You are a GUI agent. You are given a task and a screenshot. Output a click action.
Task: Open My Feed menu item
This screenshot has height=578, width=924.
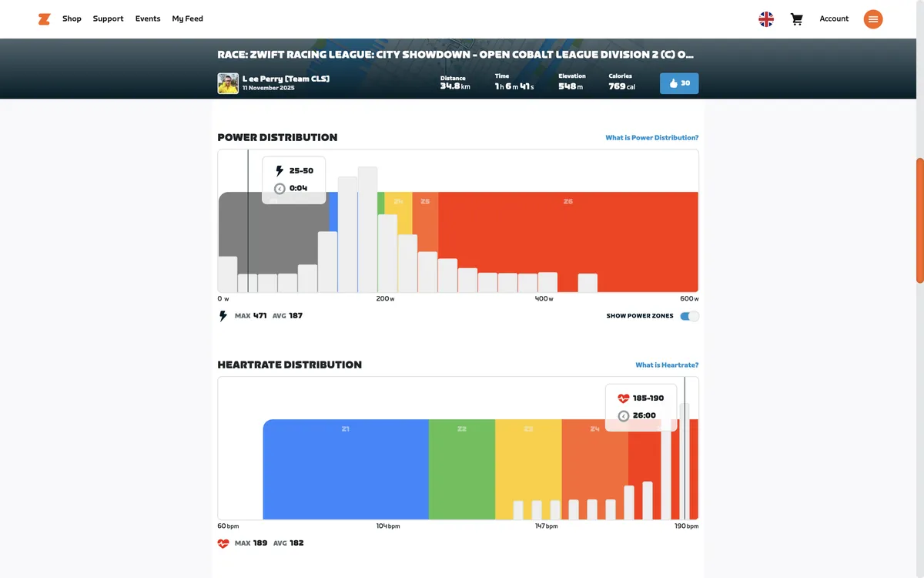pyautogui.click(x=187, y=18)
